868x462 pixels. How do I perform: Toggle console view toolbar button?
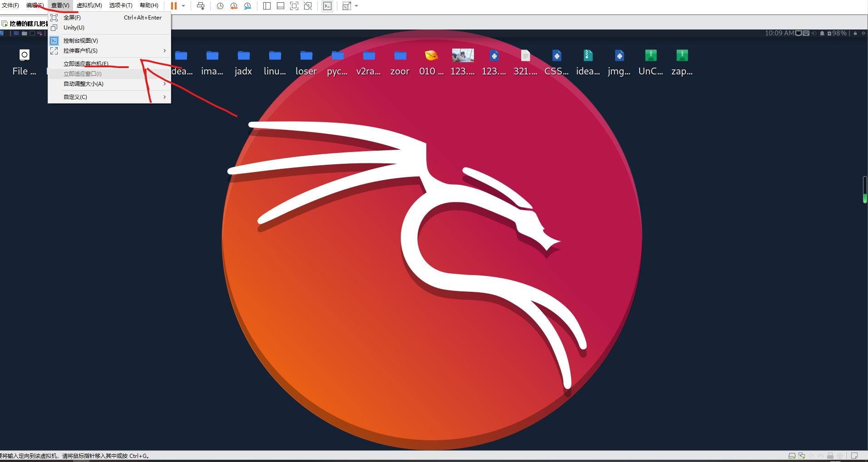[327, 6]
